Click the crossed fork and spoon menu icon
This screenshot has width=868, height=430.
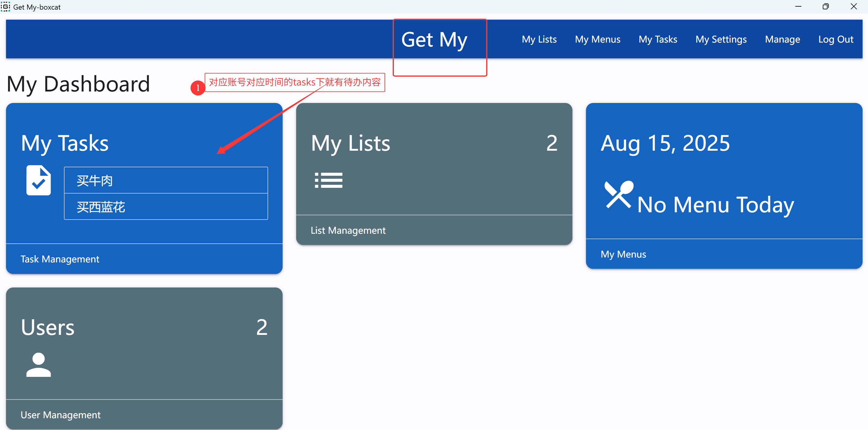coord(619,194)
